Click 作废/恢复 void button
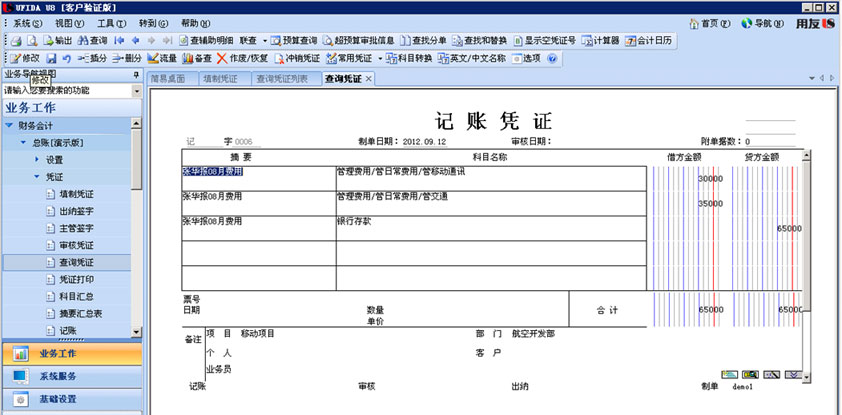The width and height of the screenshot is (842, 415). pyautogui.click(x=242, y=59)
